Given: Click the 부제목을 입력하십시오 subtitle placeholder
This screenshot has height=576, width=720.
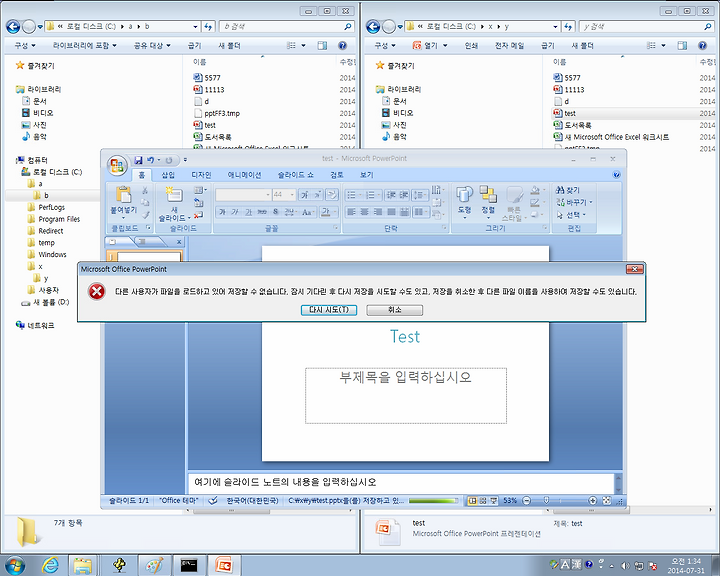Looking at the screenshot, I should point(406,395).
